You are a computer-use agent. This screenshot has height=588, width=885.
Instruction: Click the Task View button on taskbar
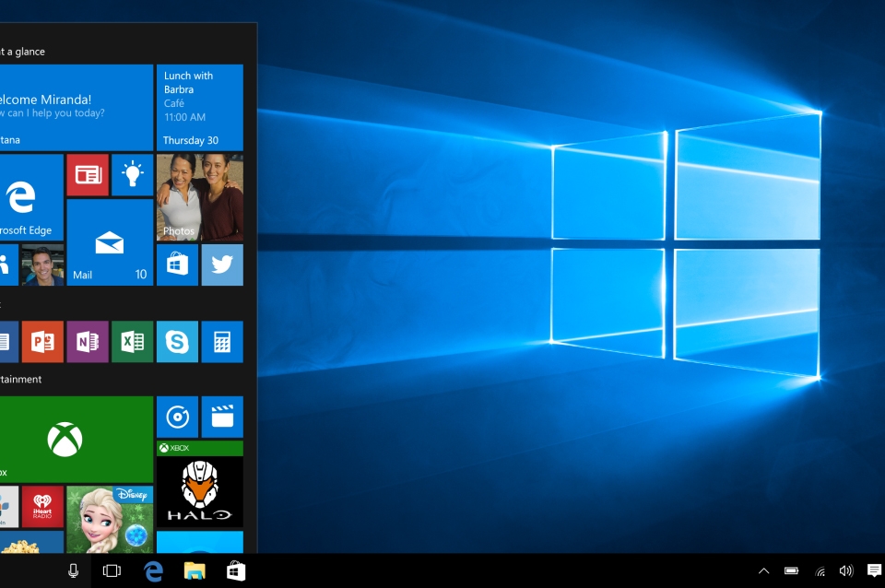tap(112, 571)
